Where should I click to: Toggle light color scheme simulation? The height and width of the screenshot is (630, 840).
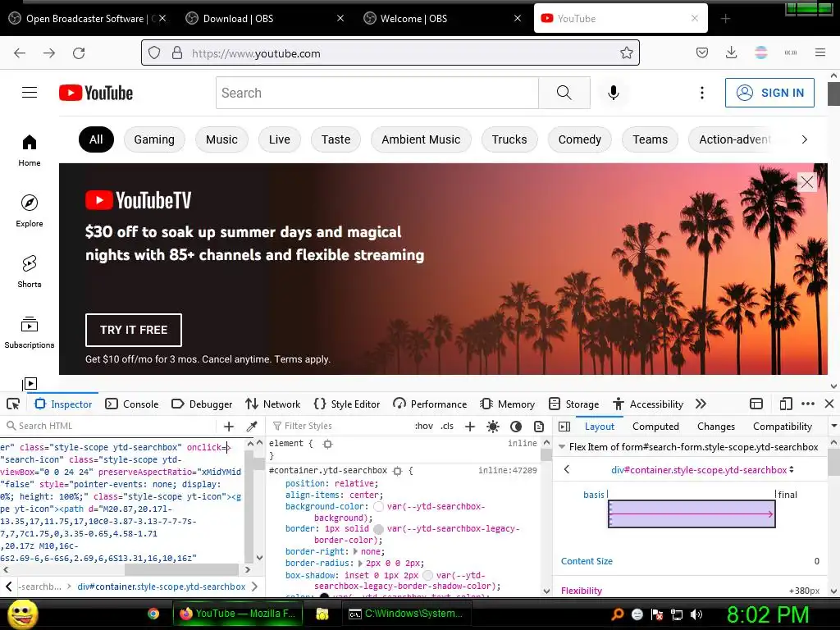(x=493, y=427)
